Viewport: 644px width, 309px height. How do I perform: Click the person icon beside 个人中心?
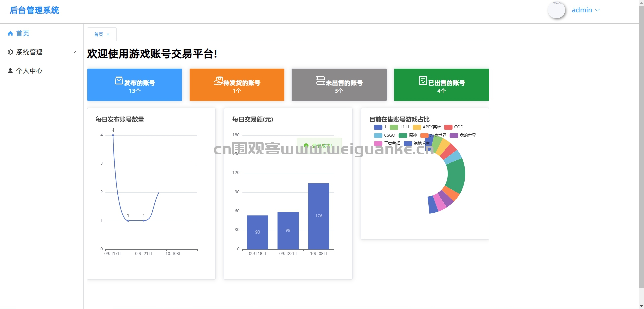tap(10, 71)
